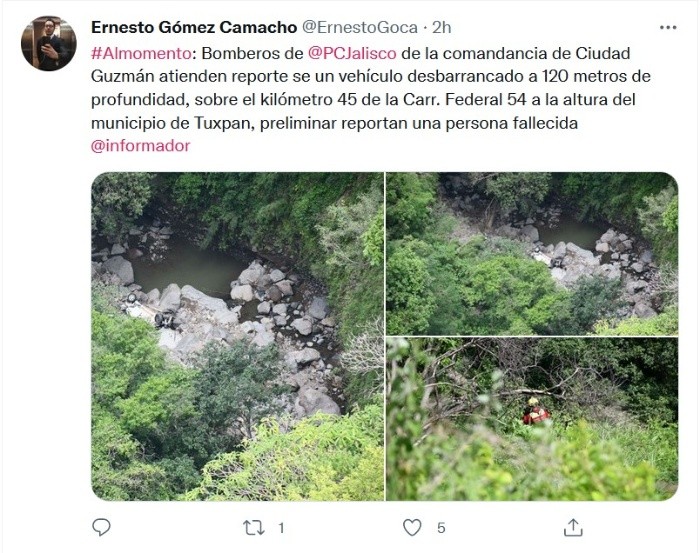Click the retweet count of 1

281,527
